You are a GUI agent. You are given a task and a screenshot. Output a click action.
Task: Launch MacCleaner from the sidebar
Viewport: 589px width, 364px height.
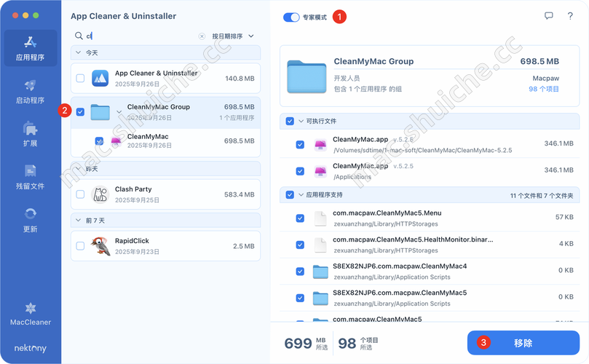point(31,314)
